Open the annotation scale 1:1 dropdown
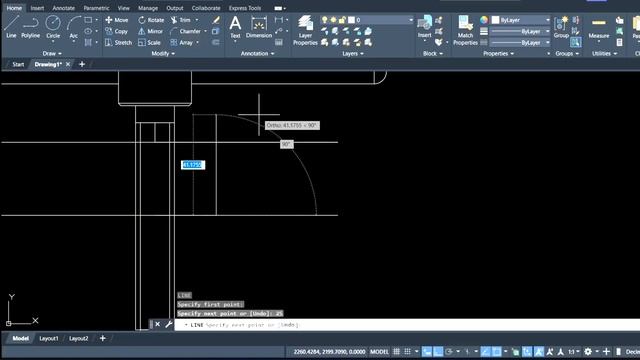Viewport: 640px width, 360px height. coord(574,351)
